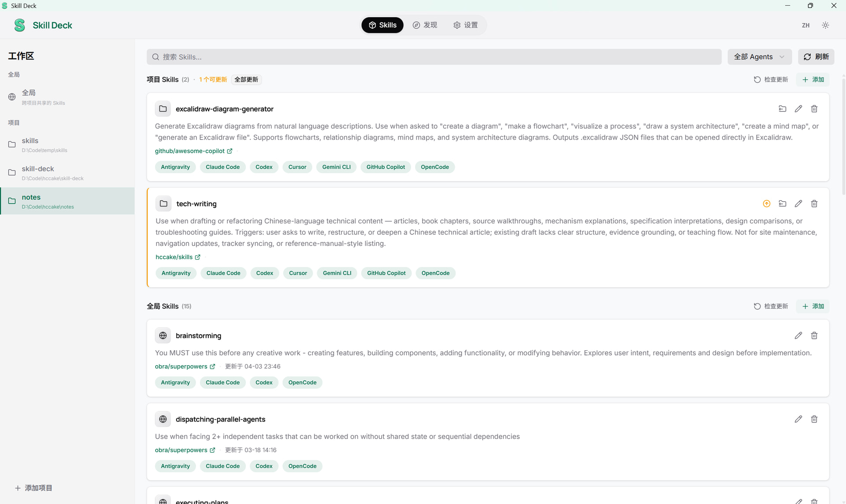This screenshot has width=846, height=504.
Task: Switch to the Skills tab
Action: click(382, 25)
